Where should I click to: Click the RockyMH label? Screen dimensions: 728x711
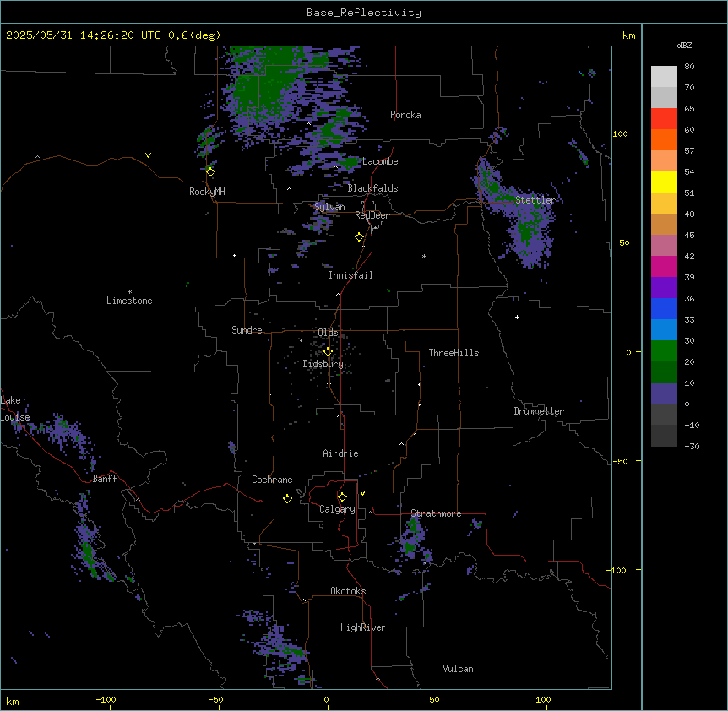207,192
